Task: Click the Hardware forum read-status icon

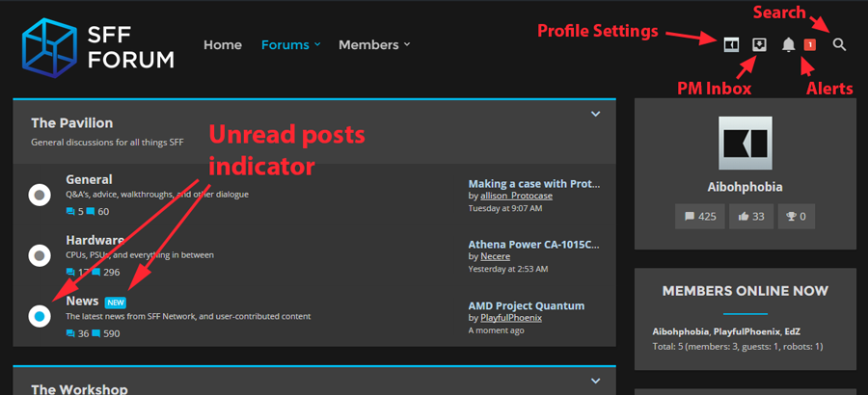Action: tap(40, 255)
